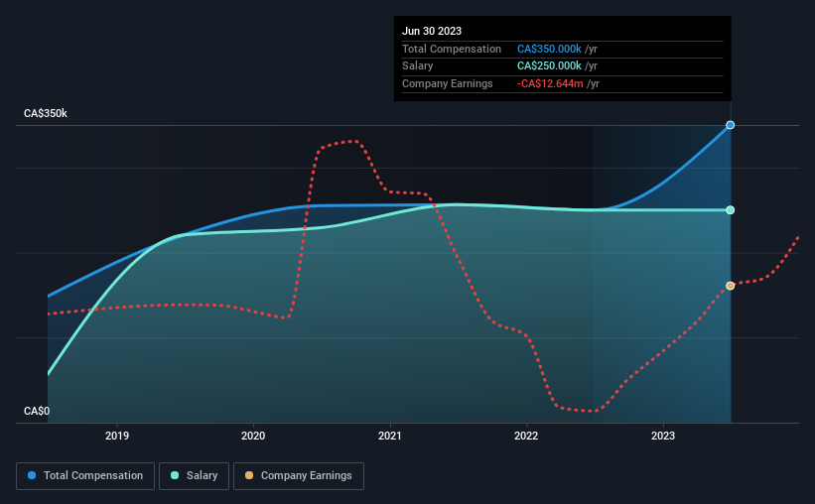This screenshot has width=815, height=504.
Task: Click the 2022 x-axis label
Action: pos(526,436)
